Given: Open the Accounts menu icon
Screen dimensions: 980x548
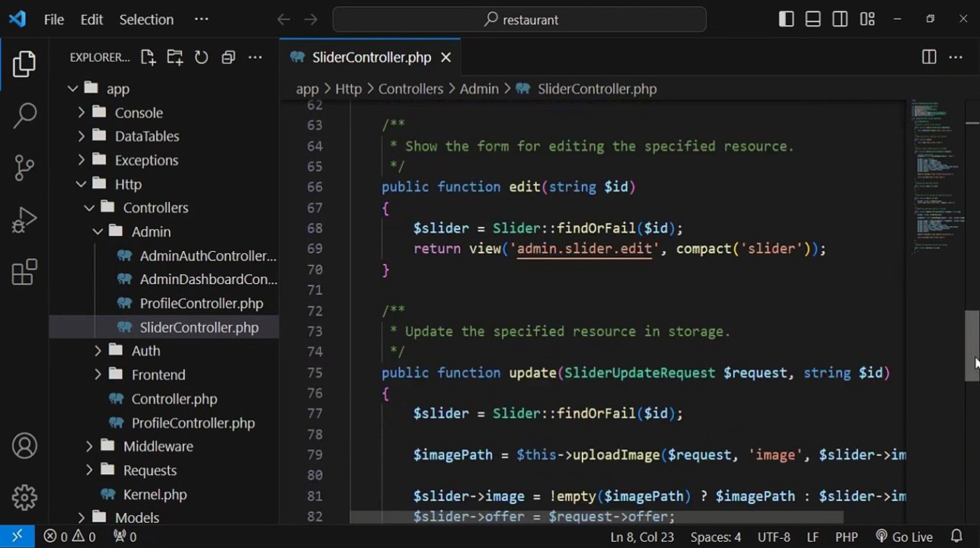Looking at the screenshot, I should tap(24, 446).
